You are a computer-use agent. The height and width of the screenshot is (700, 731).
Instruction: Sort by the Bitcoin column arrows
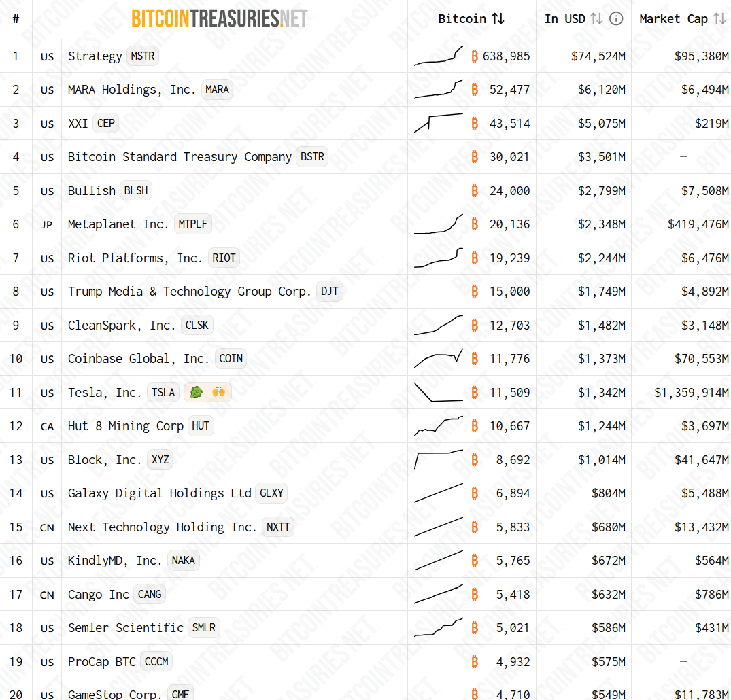498,18
